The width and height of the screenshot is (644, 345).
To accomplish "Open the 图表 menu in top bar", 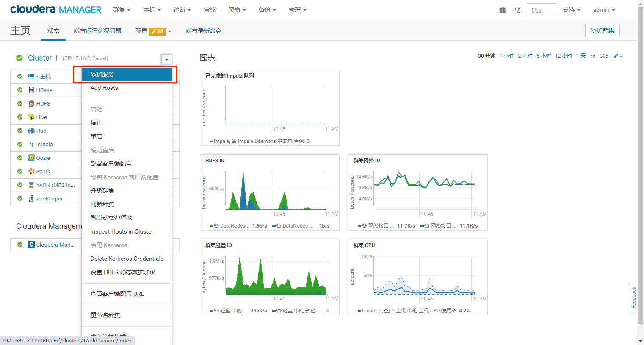I will pos(237,10).
